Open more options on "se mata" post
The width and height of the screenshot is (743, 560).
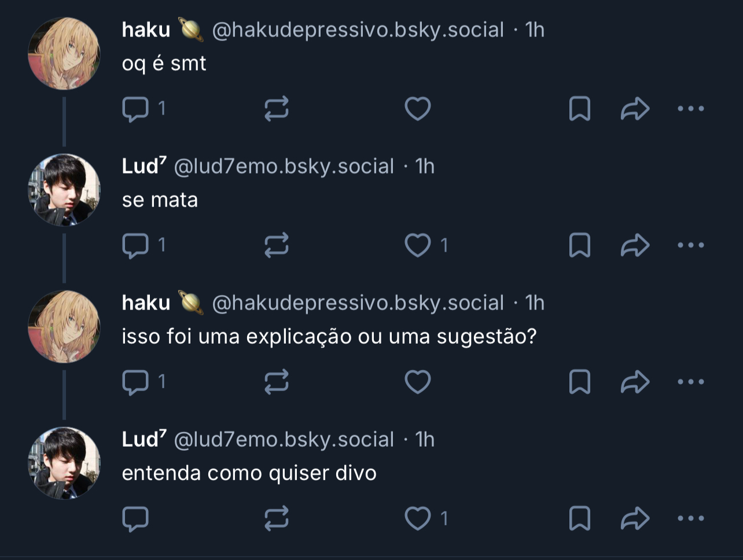point(690,245)
